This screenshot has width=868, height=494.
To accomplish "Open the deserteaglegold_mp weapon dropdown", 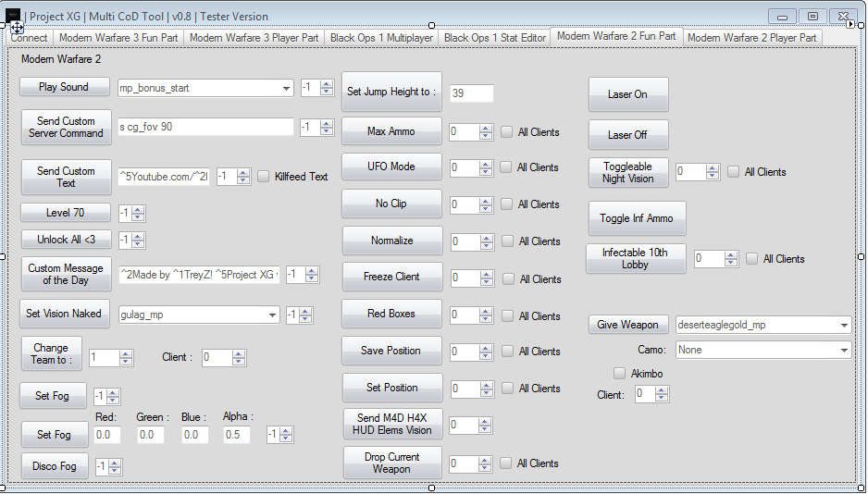I will 763,325.
